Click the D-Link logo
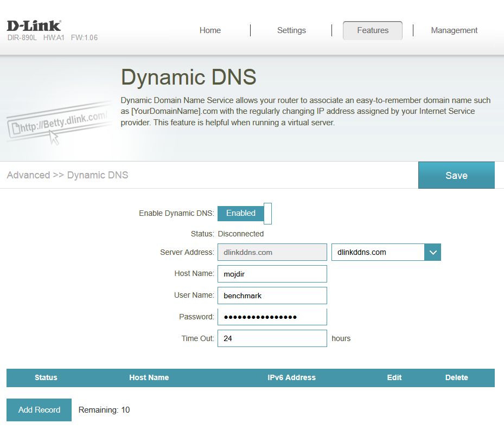 coord(34,25)
